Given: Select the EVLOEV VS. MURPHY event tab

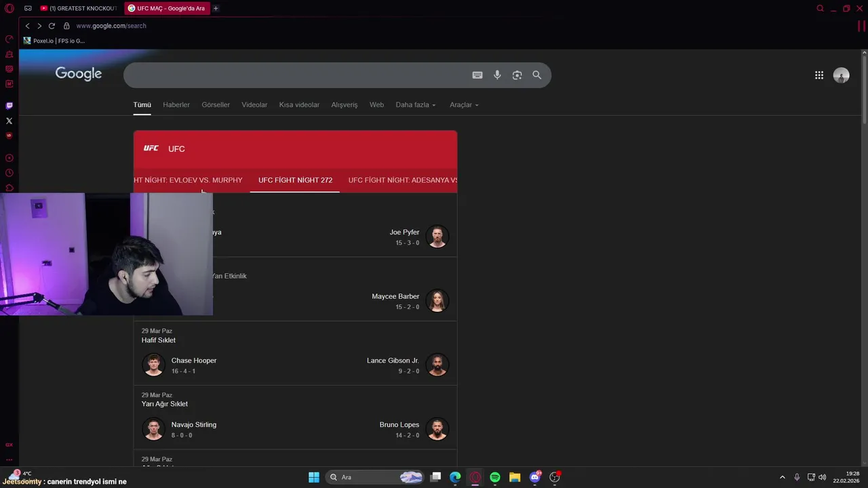Looking at the screenshot, I should pos(188,180).
